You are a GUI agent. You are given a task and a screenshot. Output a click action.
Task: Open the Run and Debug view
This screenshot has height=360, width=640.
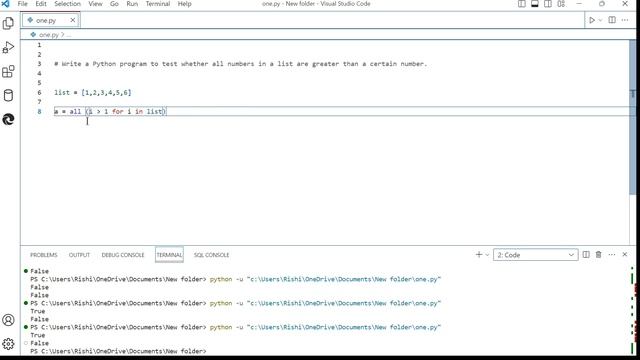(8, 47)
